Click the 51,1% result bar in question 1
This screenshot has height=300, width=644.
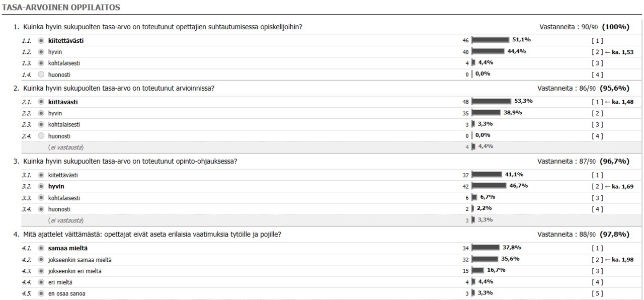click(490, 40)
